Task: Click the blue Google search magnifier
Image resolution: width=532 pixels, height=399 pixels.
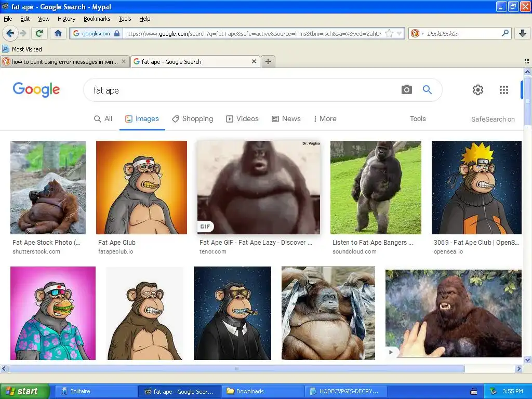Action: [x=427, y=89]
